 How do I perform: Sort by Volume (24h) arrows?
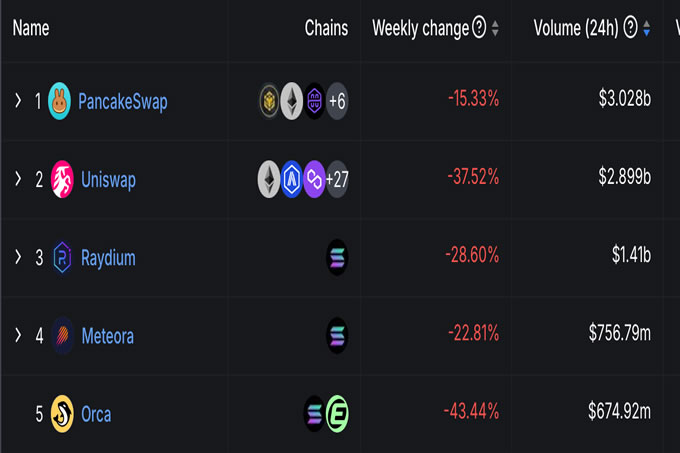[647, 28]
